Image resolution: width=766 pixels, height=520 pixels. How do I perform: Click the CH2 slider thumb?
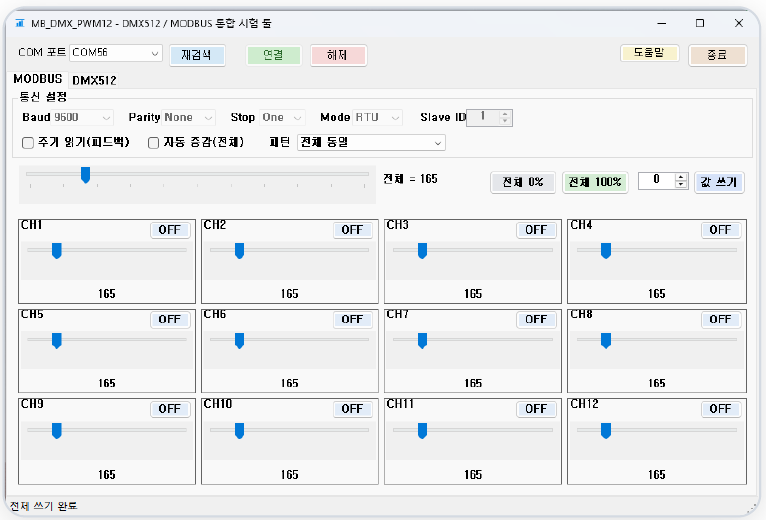pos(239,251)
